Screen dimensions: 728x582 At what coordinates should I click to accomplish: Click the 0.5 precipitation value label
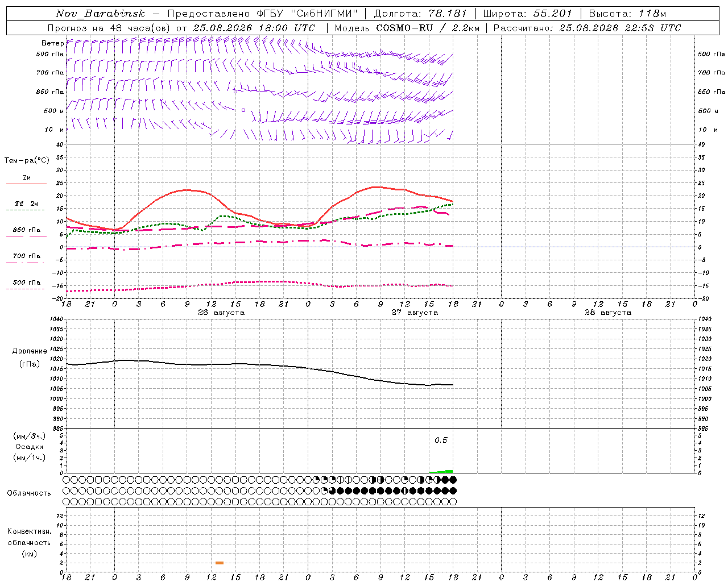(x=441, y=440)
